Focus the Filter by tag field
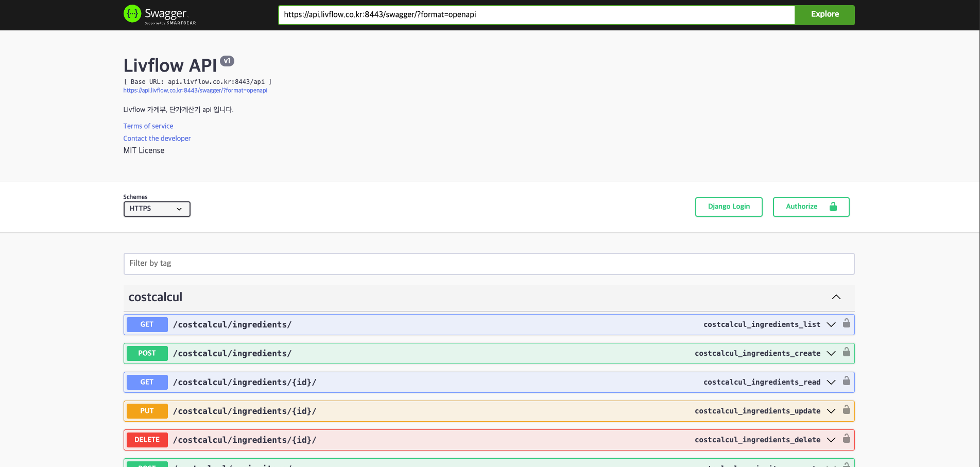The height and width of the screenshot is (467, 980). (489, 264)
